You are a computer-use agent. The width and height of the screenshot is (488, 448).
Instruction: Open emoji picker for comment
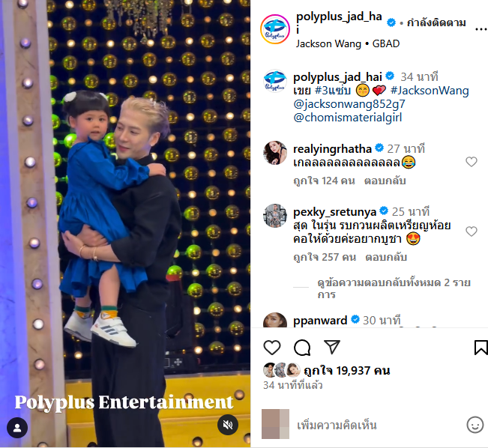coord(475,425)
